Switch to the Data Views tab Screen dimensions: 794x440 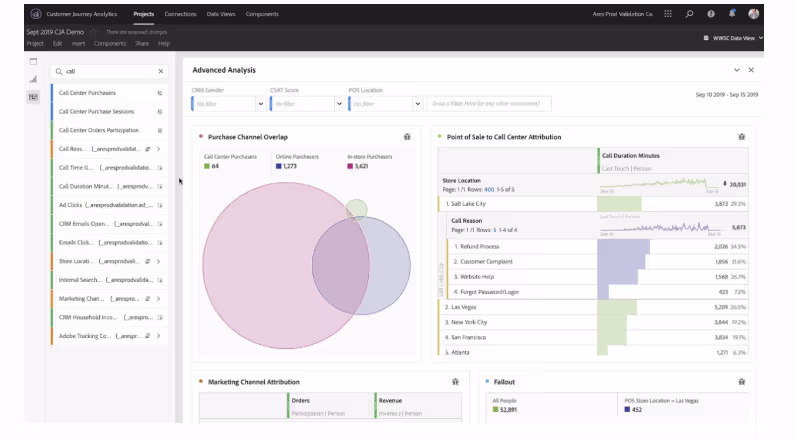pyautogui.click(x=221, y=14)
